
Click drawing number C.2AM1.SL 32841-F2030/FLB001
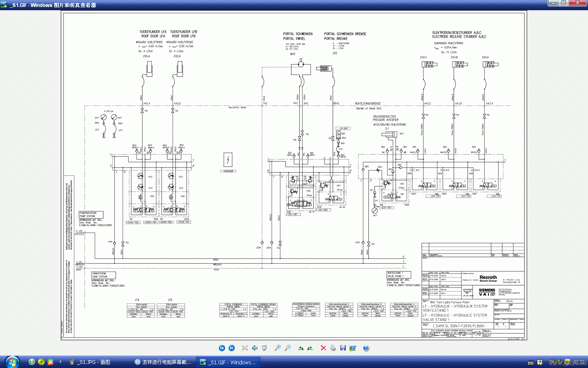point(459,326)
